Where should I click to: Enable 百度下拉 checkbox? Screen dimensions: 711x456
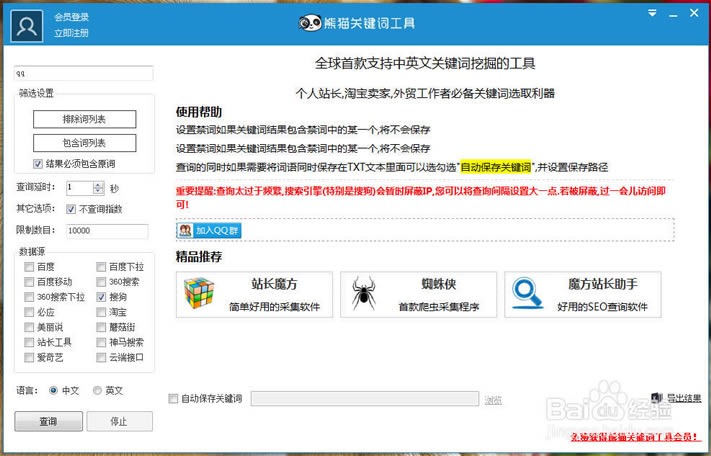coord(101,267)
